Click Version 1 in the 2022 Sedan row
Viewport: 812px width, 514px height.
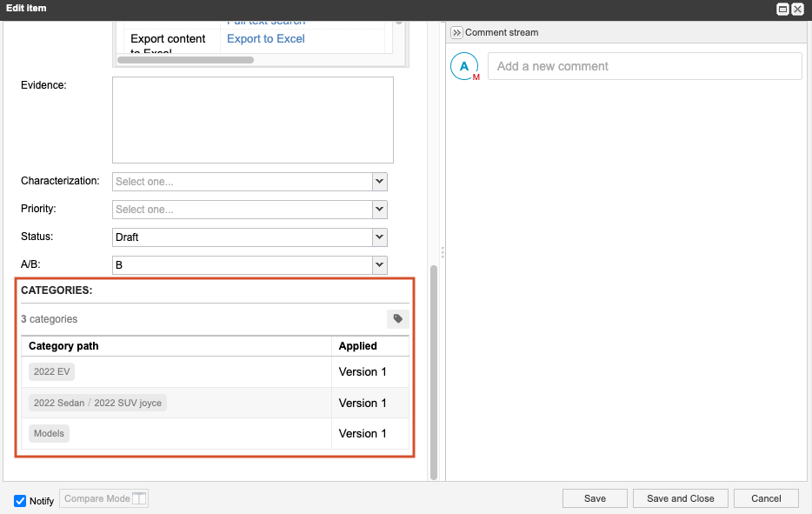click(363, 404)
